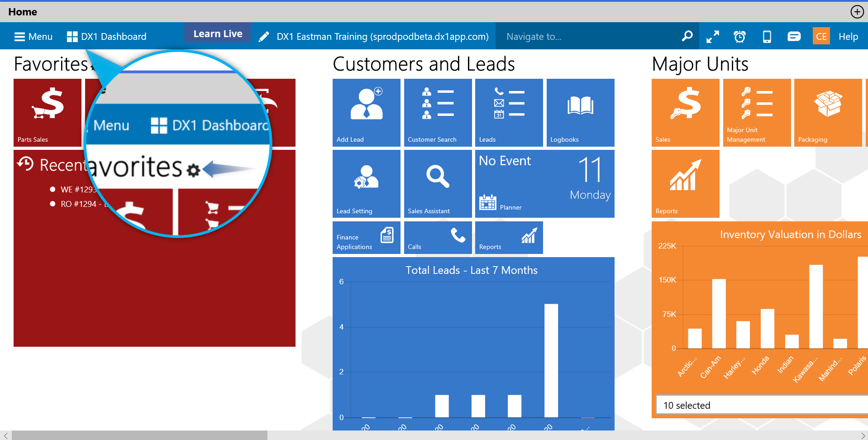Click Inventory Valuation in Dollars title

click(791, 234)
